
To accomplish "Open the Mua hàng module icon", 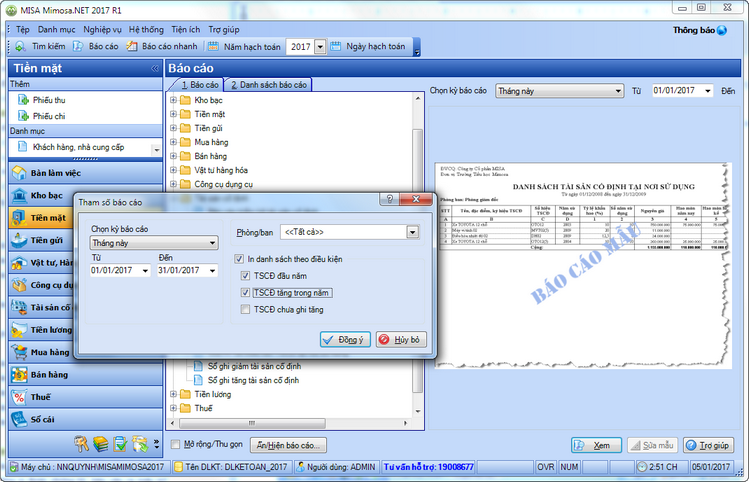I will point(19,353).
